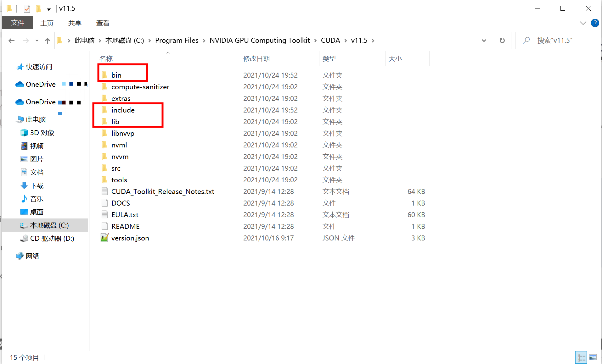The width and height of the screenshot is (602, 364).
Task: Select the version.json file icon
Action: [104, 238]
